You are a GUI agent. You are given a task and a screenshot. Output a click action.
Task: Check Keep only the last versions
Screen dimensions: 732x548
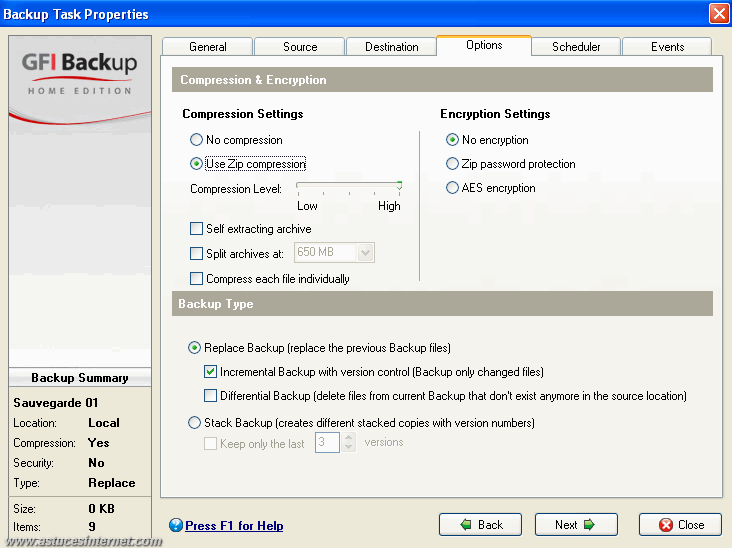[211, 443]
